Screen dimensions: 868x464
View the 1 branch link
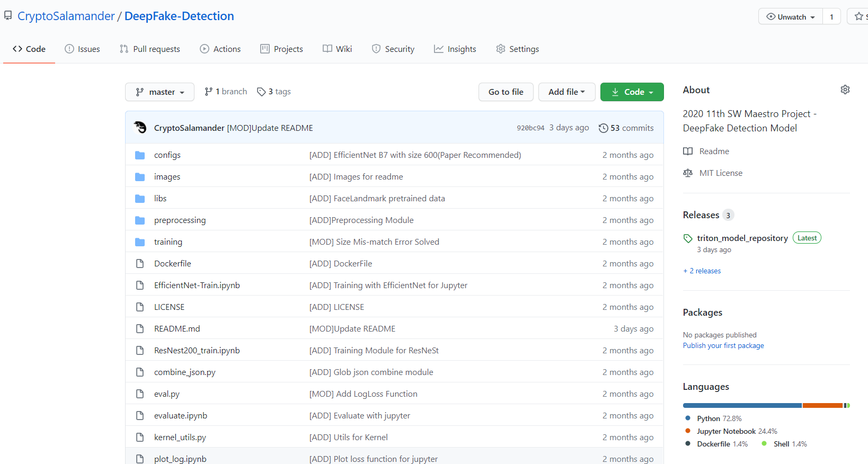click(x=226, y=92)
